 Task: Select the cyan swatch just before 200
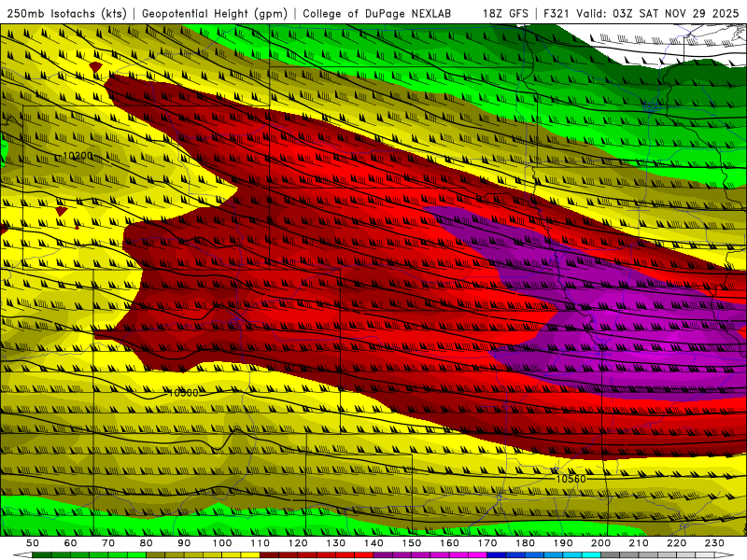pyautogui.click(x=591, y=555)
